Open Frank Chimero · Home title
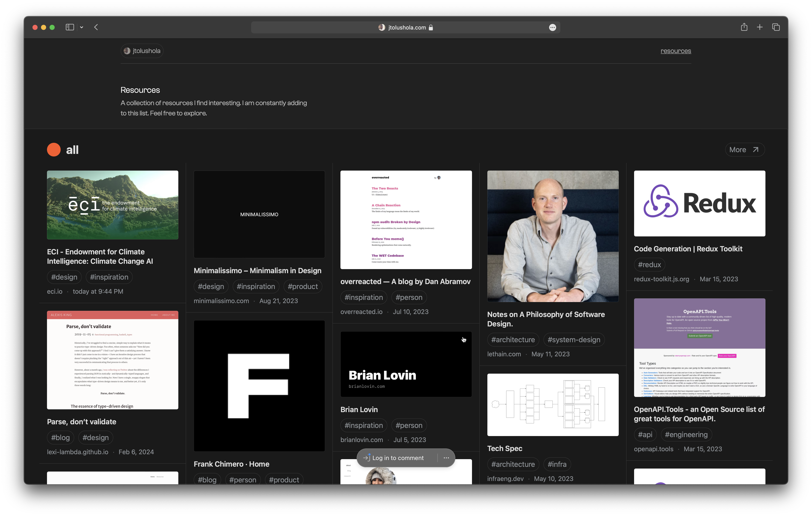 coord(232,464)
